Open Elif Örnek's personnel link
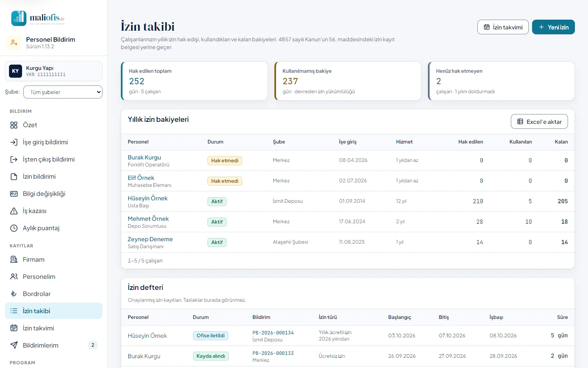The height and width of the screenshot is (368, 588). point(141,178)
